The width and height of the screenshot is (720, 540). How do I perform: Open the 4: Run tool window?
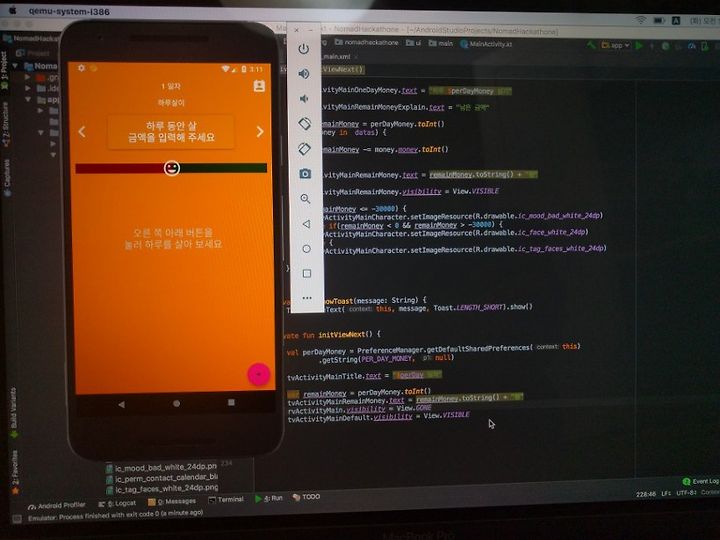click(269, 498)
